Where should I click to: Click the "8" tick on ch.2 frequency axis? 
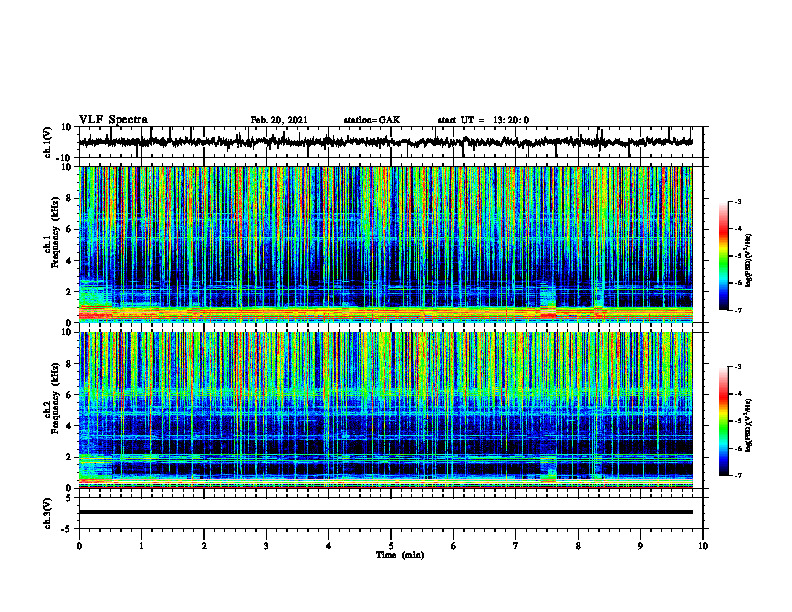pyautogui.click(x=69, y=364)
